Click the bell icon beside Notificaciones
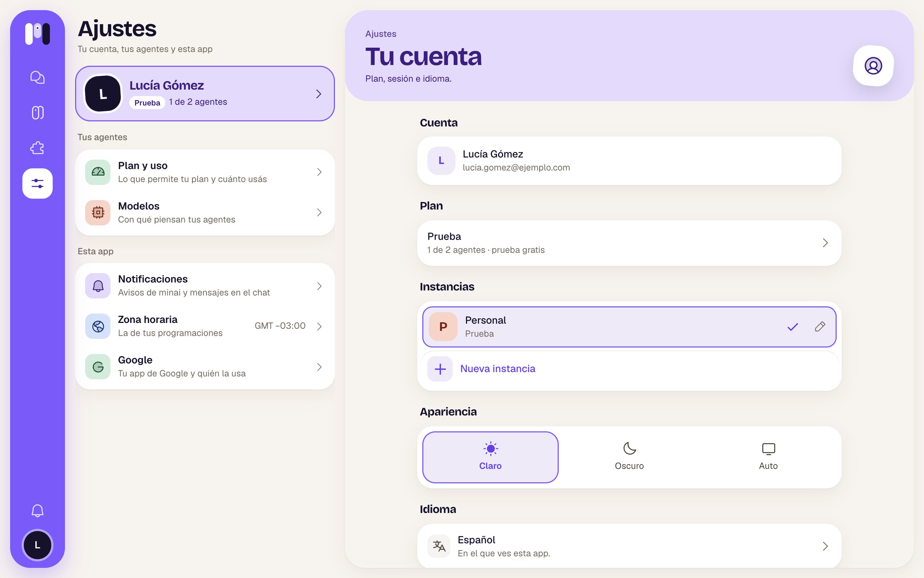Viewport: 924px width, 578px height. click(98, 285)
